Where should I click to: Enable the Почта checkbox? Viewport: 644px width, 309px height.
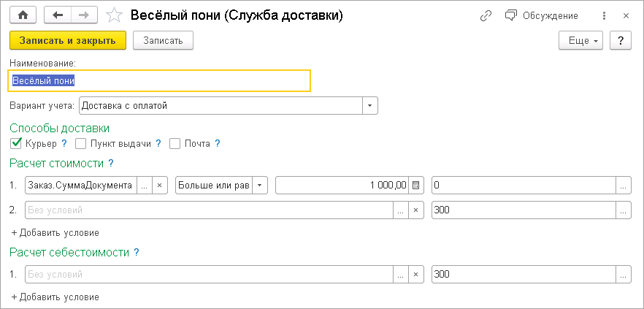(175, 143)
